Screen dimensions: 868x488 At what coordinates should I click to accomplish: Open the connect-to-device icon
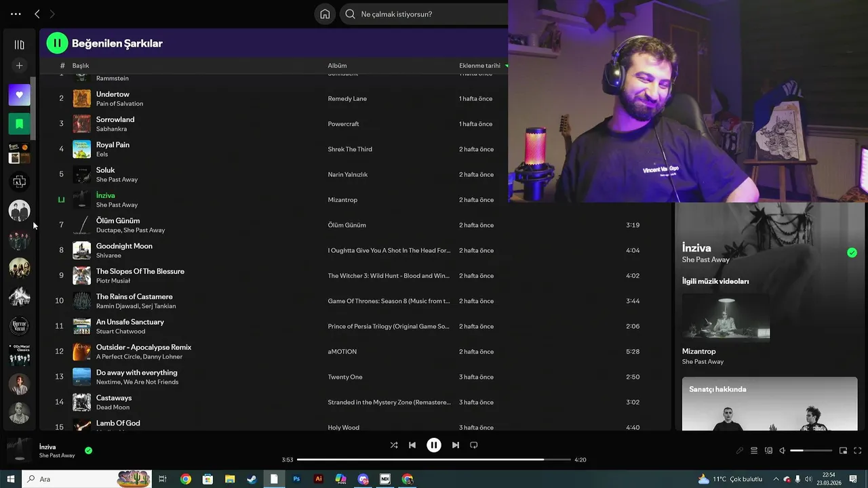[768, 451]
